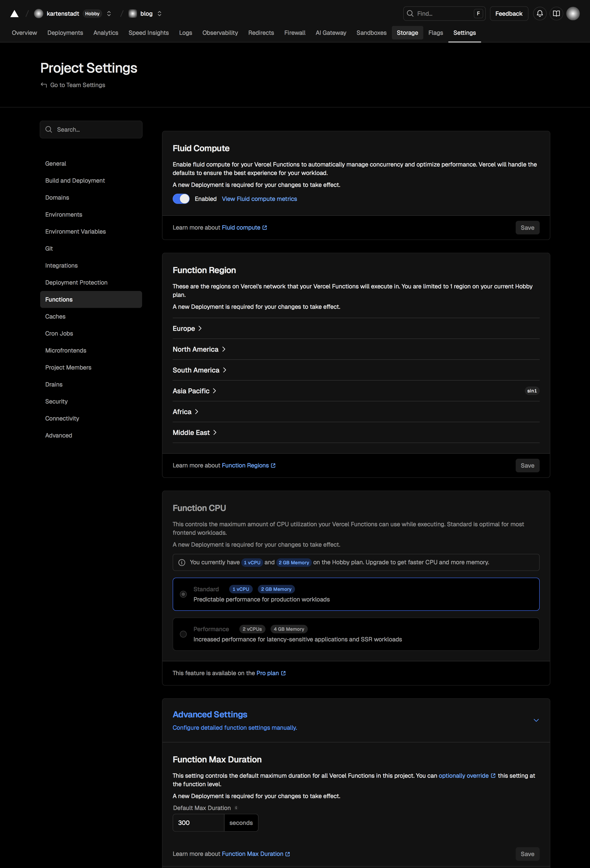The height and width of the screenshot is (868, 590).
Task: Open the kartenstadt team switcher
Action: (109, 14)
